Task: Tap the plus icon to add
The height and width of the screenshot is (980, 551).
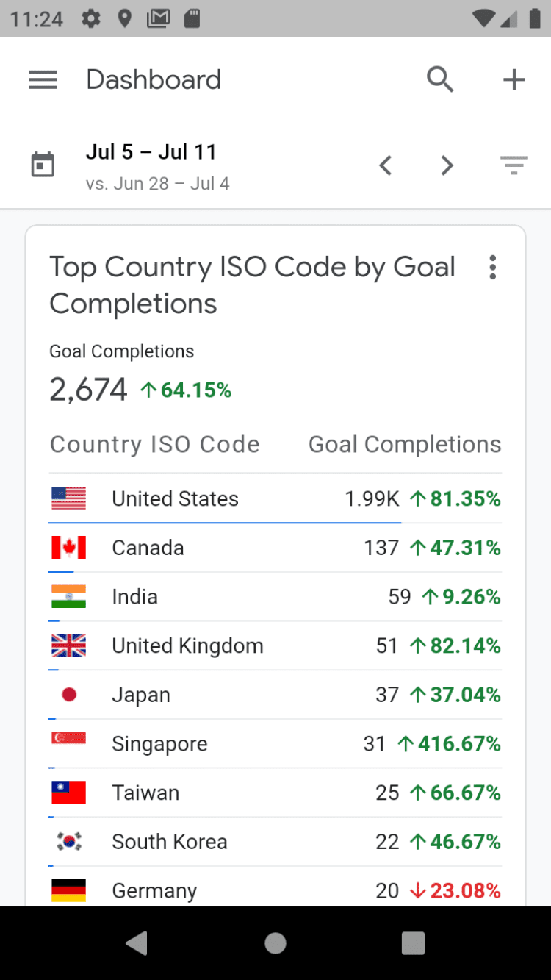Action: [514, 79]
